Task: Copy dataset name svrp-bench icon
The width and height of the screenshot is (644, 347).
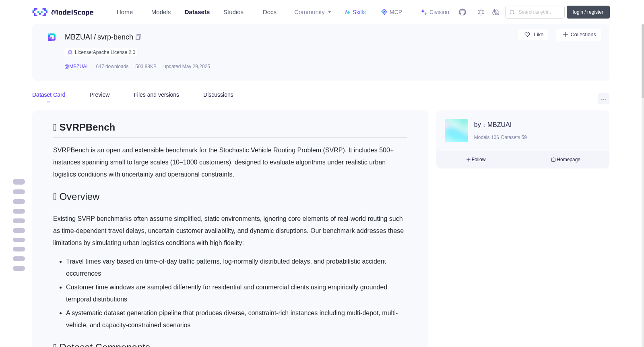Action: (138, 37)
